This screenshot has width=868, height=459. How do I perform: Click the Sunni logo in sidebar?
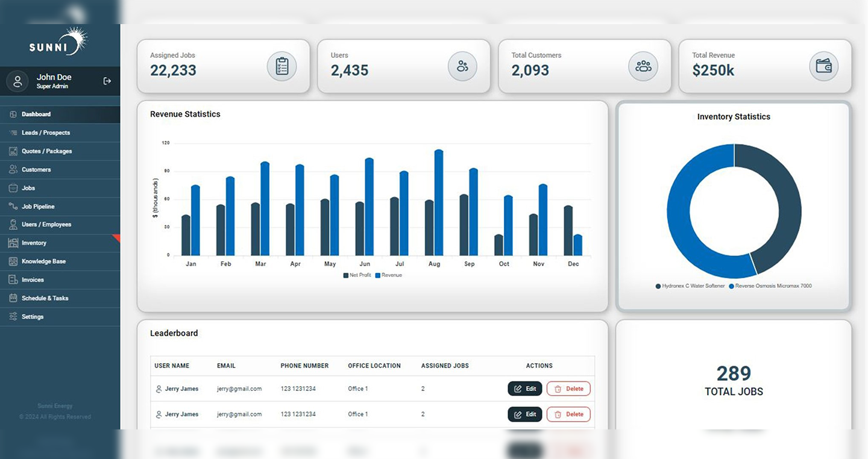click(58, 42)
